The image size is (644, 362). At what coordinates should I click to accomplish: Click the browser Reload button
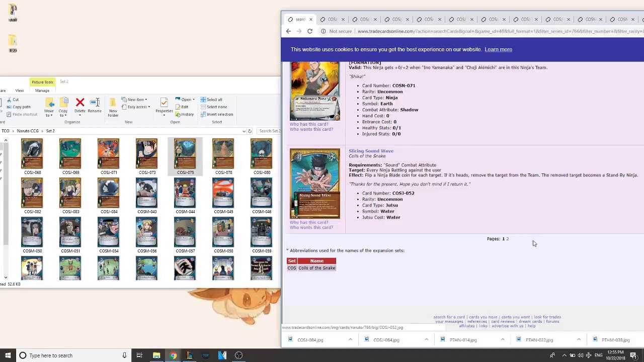[x=310, y=31]
